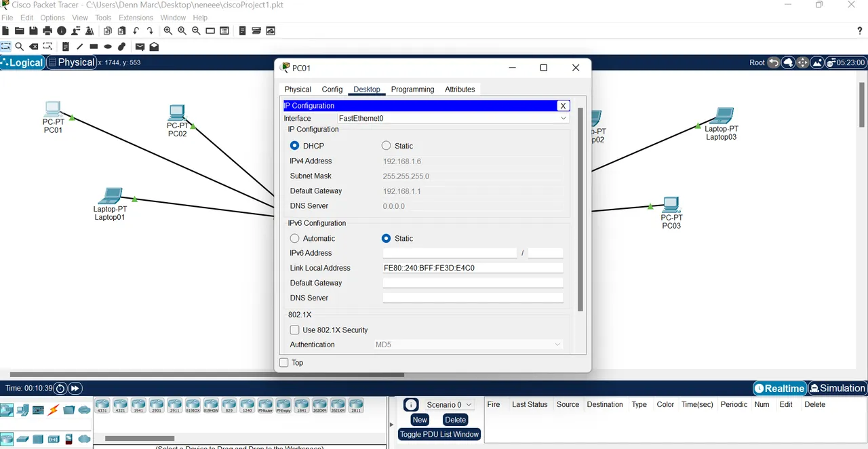Select the 4331 router device icon
Screen dimensions: 868x449
pyautogui.click(x=102, y=406)
